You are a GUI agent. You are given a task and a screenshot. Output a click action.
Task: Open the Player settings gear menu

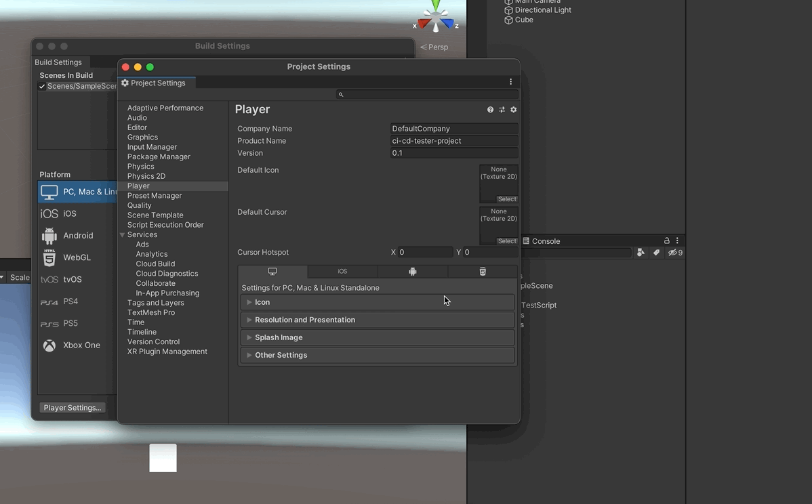513,110
